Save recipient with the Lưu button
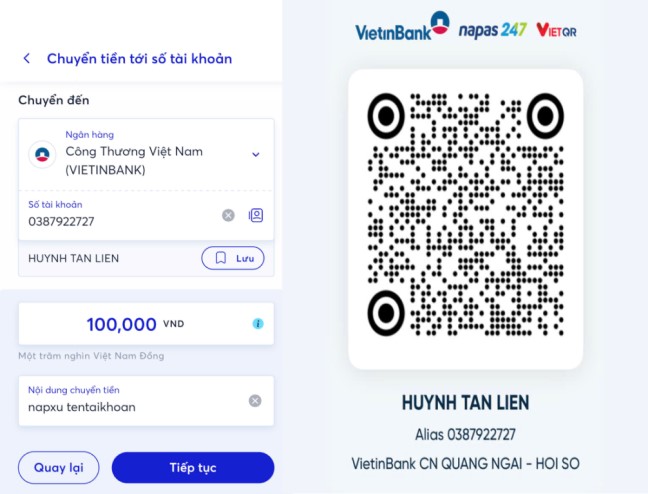 [x=233, y=258]
